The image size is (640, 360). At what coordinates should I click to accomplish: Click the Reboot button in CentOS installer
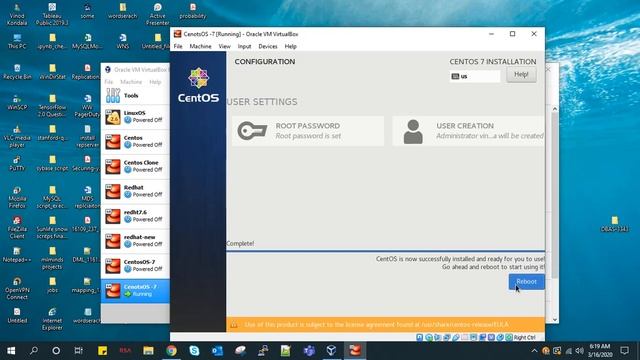coord(526,282)
